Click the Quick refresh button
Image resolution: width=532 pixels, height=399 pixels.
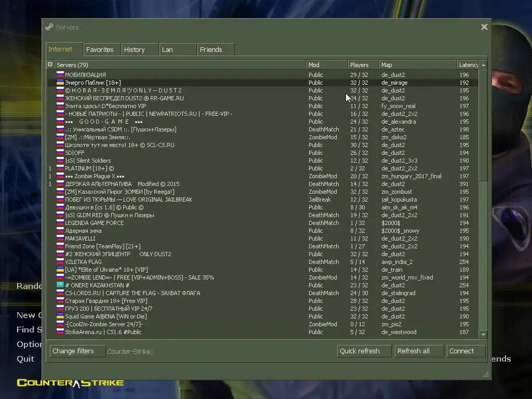click(364, 351)
